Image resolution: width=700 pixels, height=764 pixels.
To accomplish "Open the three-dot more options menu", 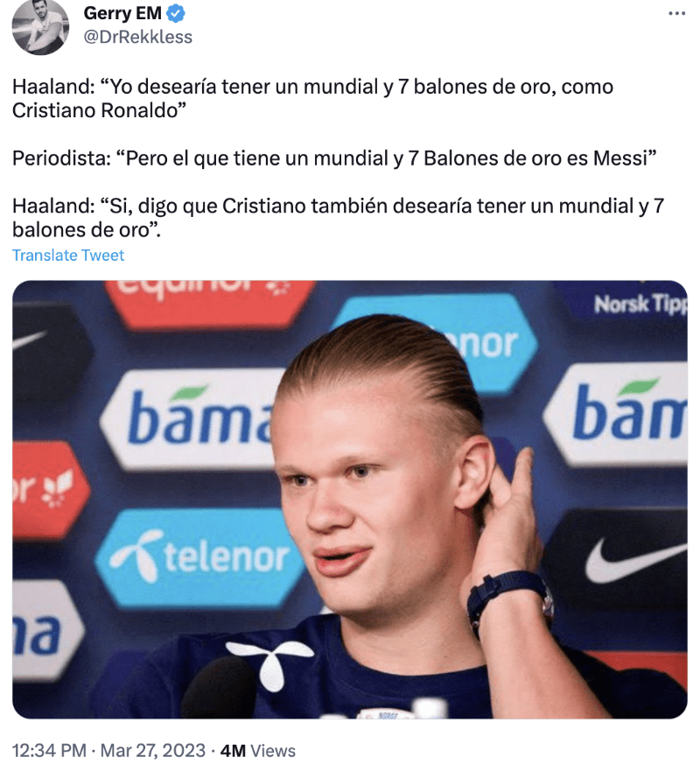I will click(x=676, y=14).
